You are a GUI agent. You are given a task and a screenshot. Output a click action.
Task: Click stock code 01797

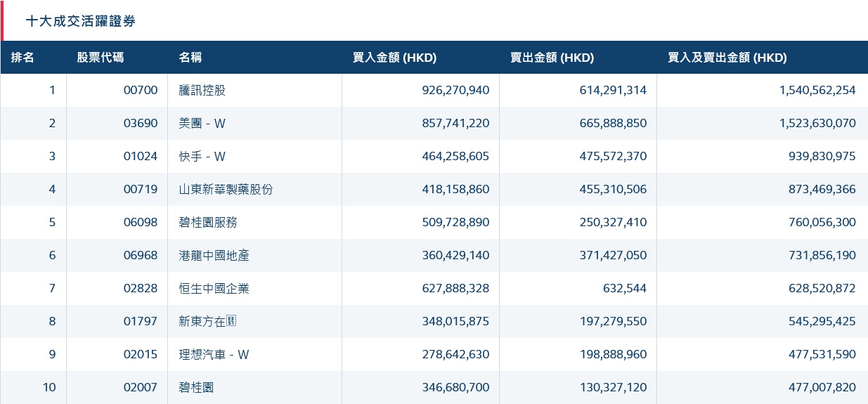pyautogui.click(x=141, y=321)
